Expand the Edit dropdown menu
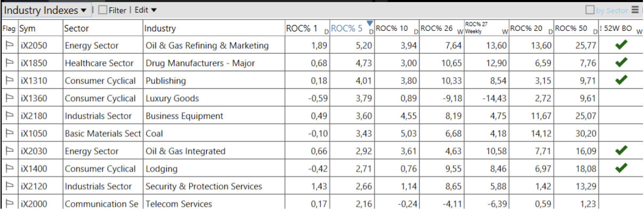 [x=146, y=10]
